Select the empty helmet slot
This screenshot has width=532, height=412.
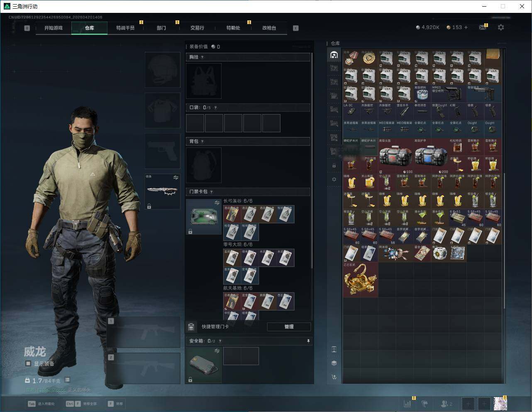pos(162,70)
